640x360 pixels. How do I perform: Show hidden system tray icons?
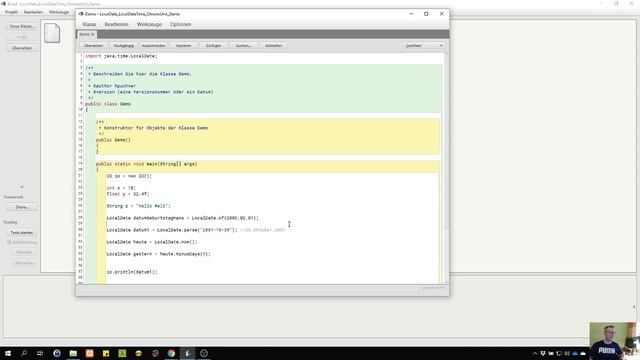click(535, 353)
